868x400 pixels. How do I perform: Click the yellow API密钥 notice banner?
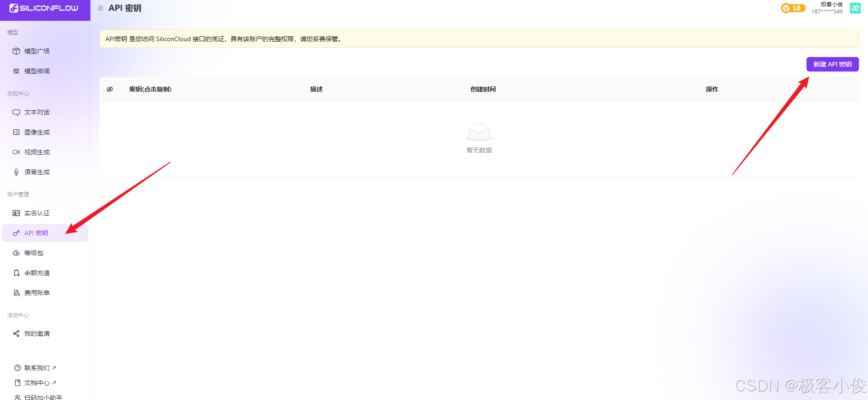click(x=479, y=39)
